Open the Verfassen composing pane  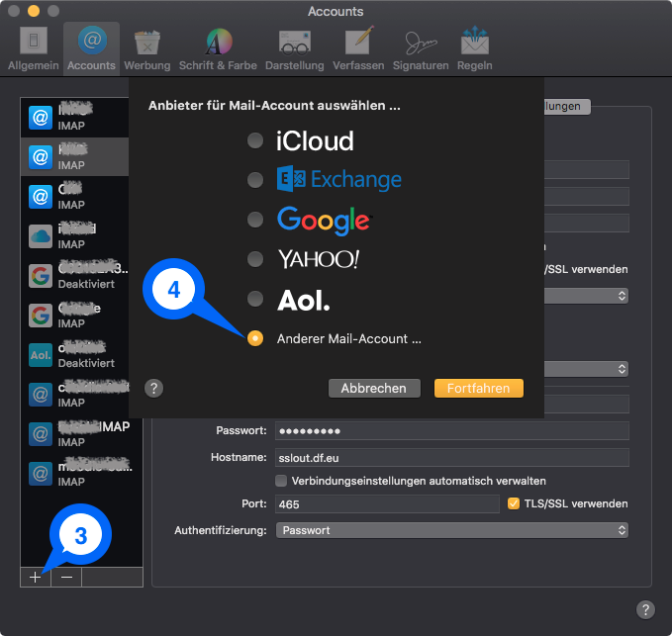(358, 48)
